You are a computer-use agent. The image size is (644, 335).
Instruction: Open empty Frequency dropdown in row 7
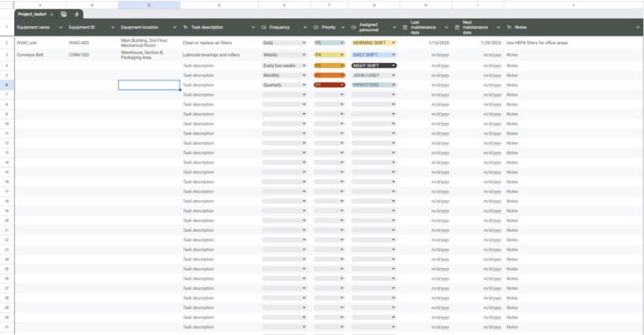(x=284, y=95)
